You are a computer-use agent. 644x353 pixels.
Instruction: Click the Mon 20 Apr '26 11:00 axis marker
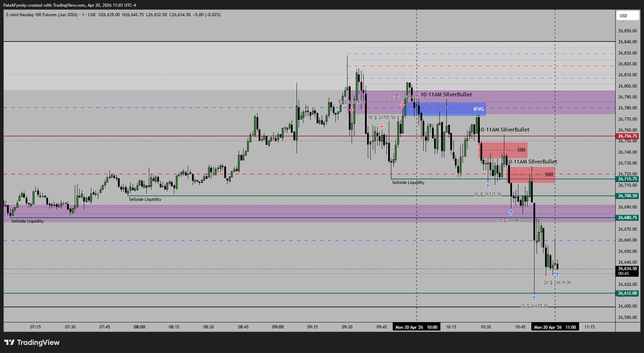[555, 326]
